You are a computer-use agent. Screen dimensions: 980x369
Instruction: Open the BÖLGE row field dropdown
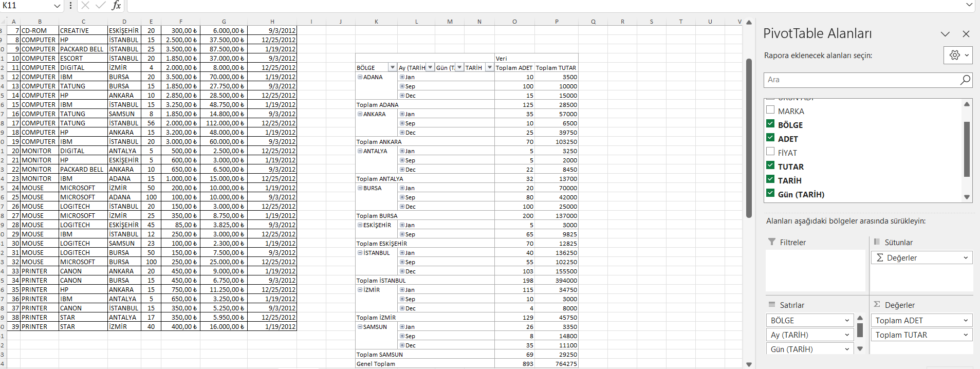[847, 321]
